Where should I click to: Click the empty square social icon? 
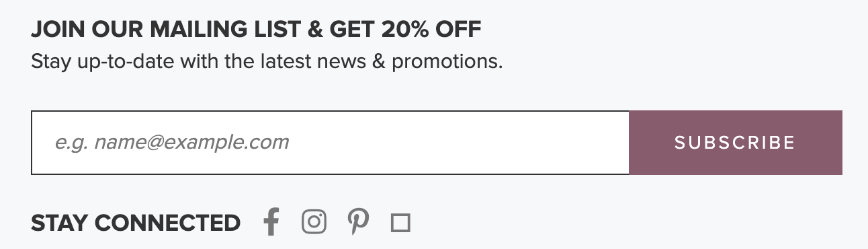click(400, 223)
